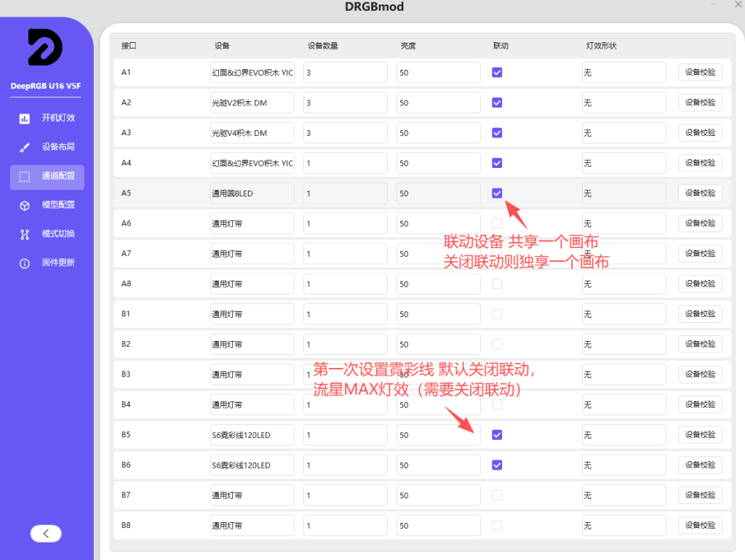Screen dimensions: 745x560
Task: Click the 模式切换 nodes icon
Action: tap(25, 234)
